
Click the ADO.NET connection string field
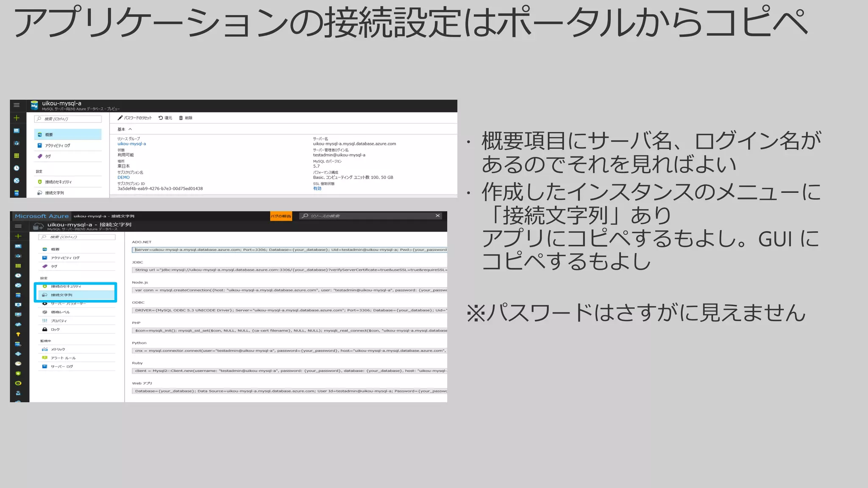tap(289, 250)
